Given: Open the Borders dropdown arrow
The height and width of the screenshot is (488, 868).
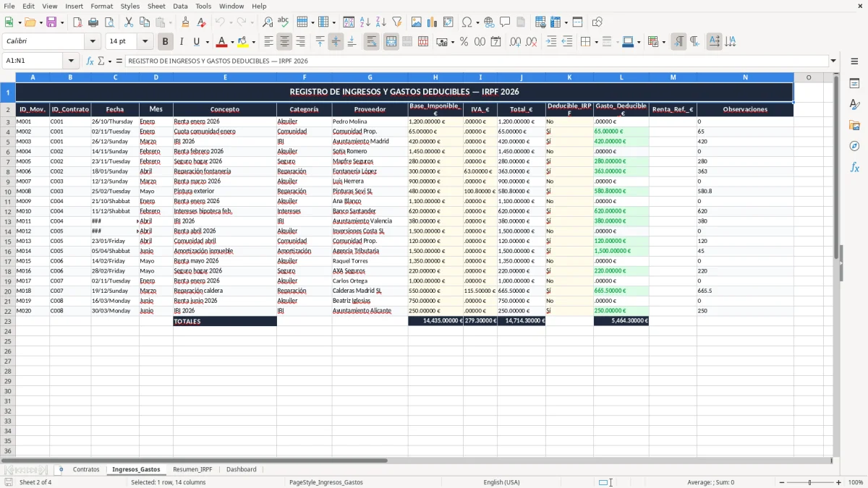Looking at the screenshot, I should click(595, 42).
